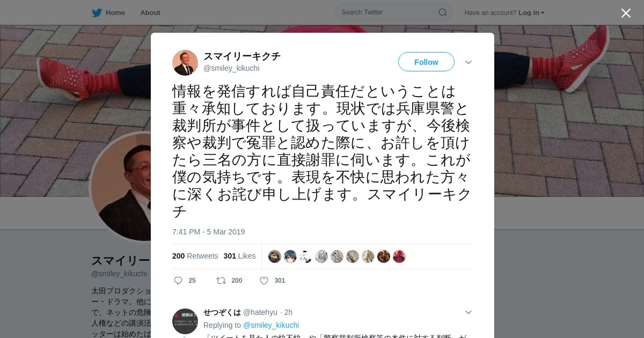This screenshot has width=644, height=338.
Task: Like the tweet with the heart icon
Action: 264,281
